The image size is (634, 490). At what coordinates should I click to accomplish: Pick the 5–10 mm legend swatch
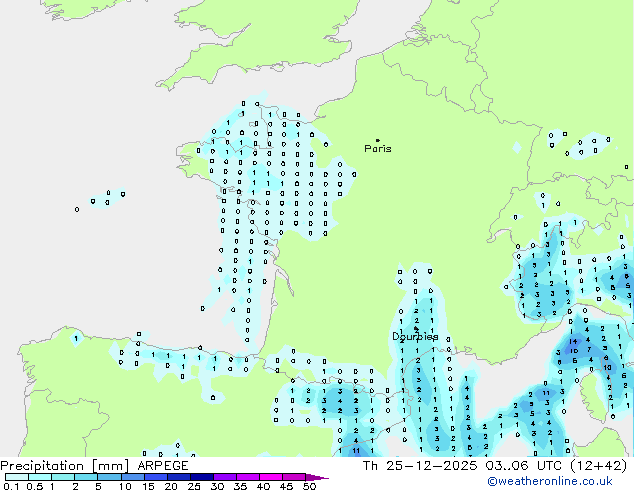pyautogui.click(x=109, y=477)
